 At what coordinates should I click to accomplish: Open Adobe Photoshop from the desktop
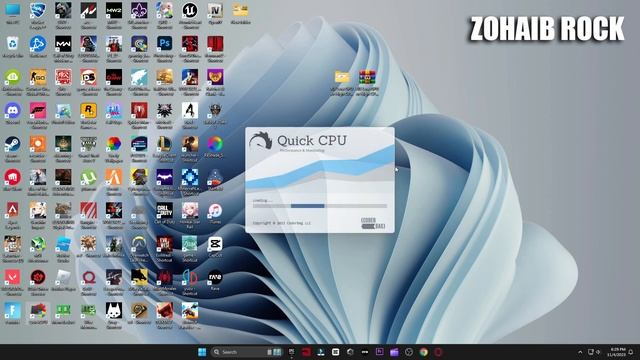[164, 44]
